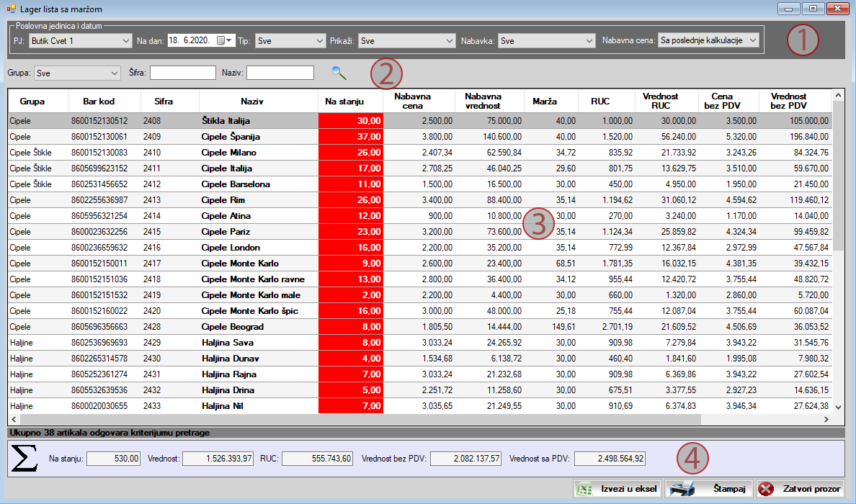Click sifra cell 2417

pos(170,263)
